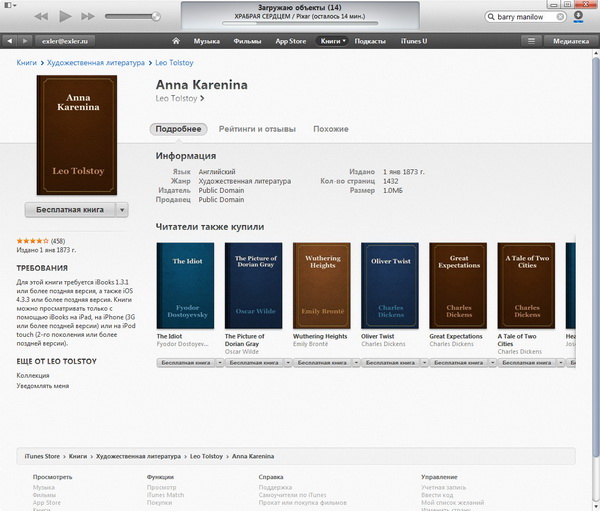Click the search magnifier icon
Viewport: 600px width, 511px height.
point(492,17)
